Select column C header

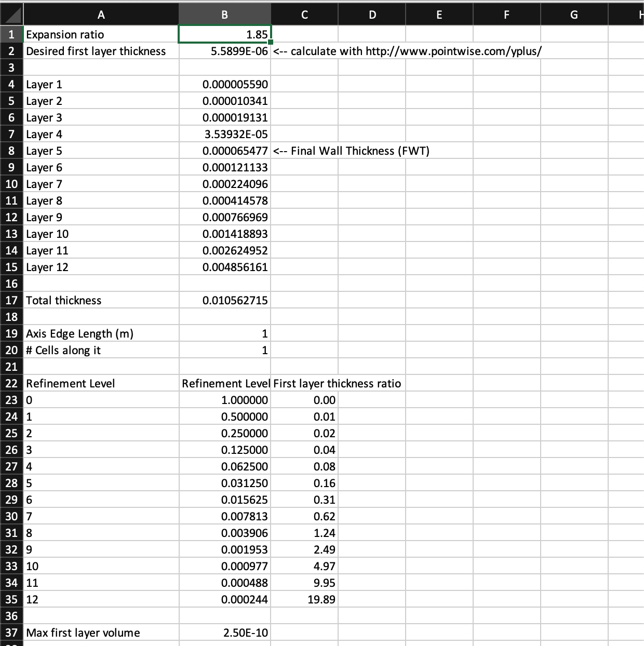click(x=304, y=15)
